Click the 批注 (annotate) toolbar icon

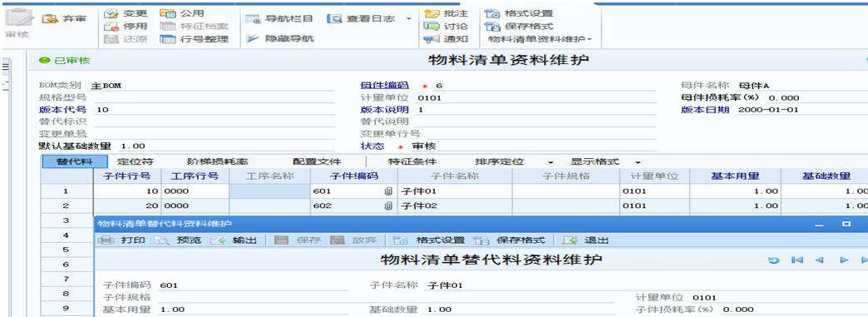(x=432, y=13)
